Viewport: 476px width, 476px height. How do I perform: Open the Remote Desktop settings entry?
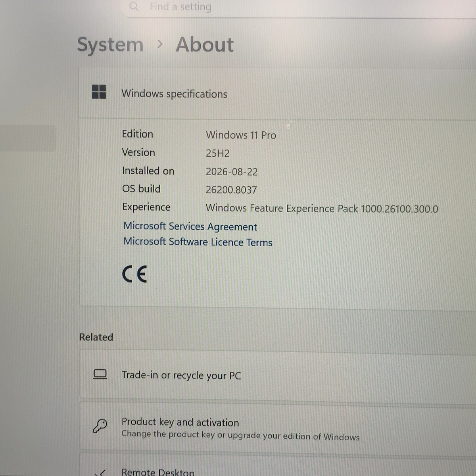pyautogui.click(x=278, y=466)
